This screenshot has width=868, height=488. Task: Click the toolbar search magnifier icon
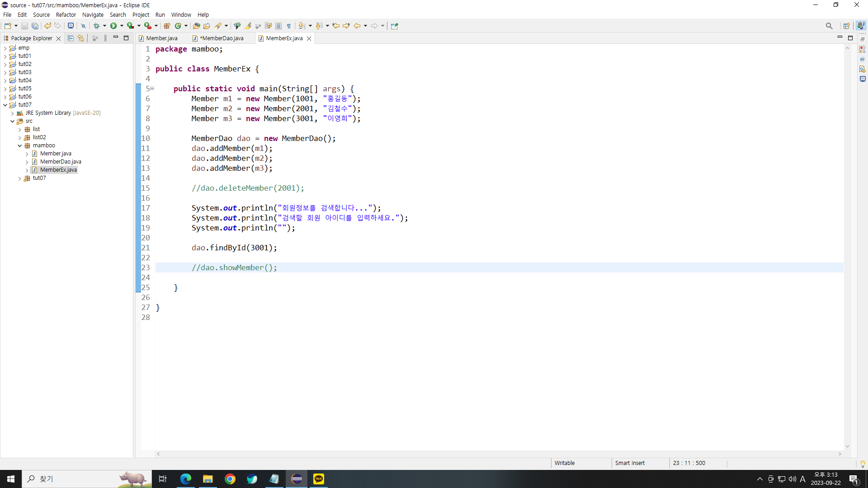(829, 26)
